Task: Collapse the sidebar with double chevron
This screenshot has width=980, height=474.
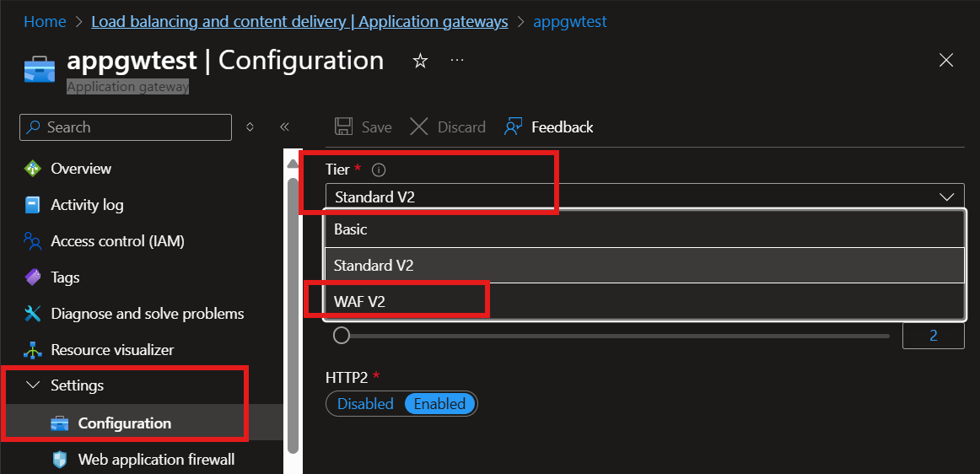Action: pos(284,127)
